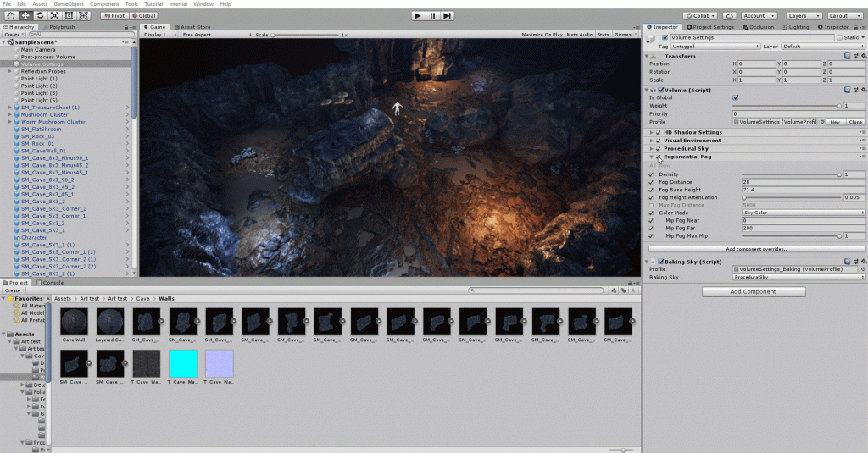This screenshot has height=453, width=868.
Task: Select the Rect transform tool
Action: (x=69, y=15)
